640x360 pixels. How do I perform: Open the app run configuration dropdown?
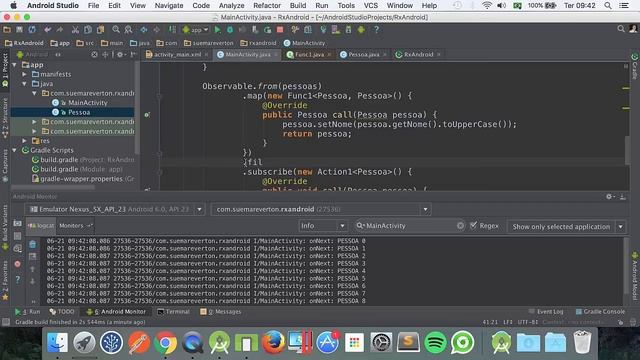196,30
